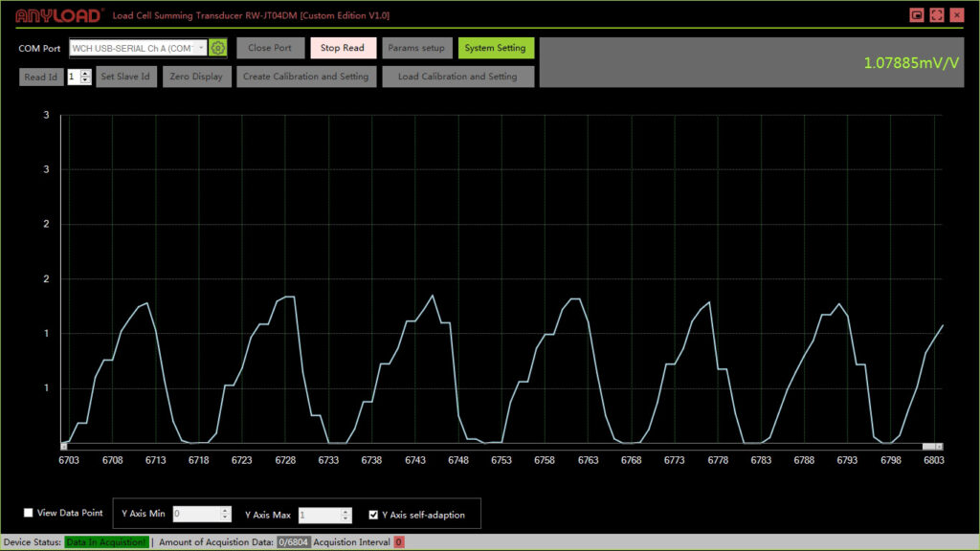Open the Params setup section
Screen dimensions: 980x551
point(416,48)
